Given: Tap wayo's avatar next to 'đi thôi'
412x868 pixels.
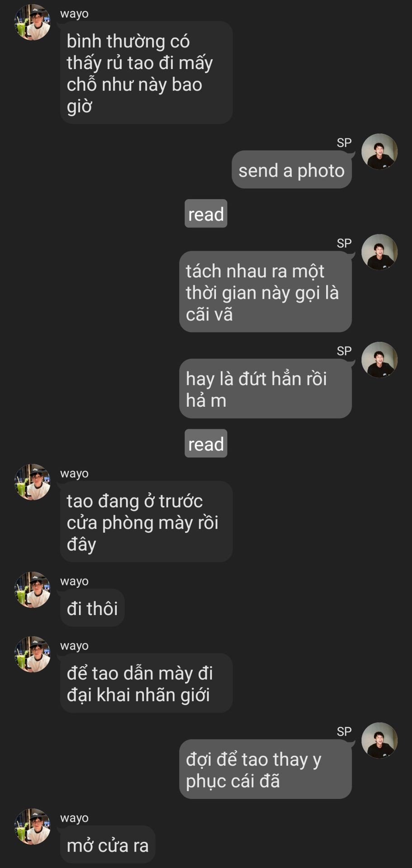Looking at the screenshot, I should [x=33, y=590].
